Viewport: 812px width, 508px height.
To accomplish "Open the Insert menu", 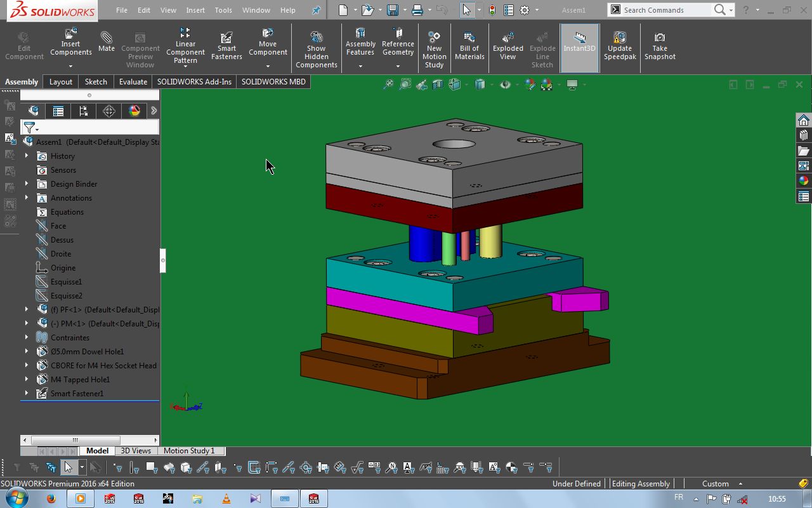I will pyautogui.click(x=195, y=10).
